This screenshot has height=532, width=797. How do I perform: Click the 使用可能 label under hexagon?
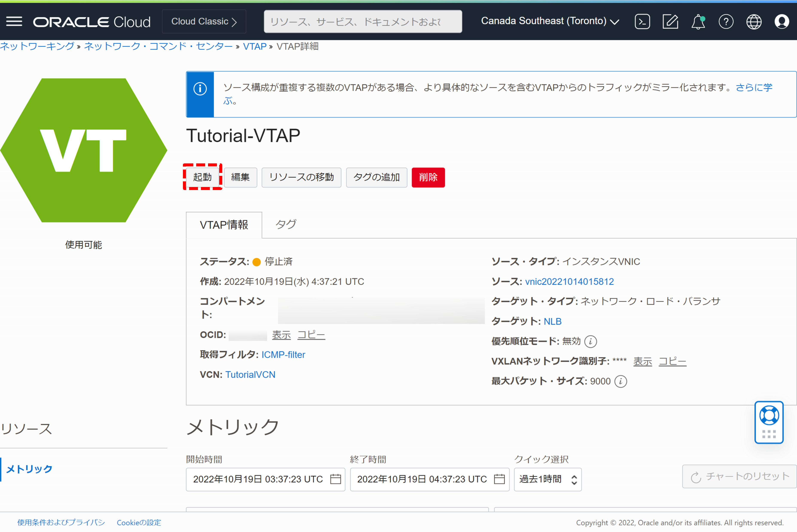pyautogui.click(x=84, y=245)
